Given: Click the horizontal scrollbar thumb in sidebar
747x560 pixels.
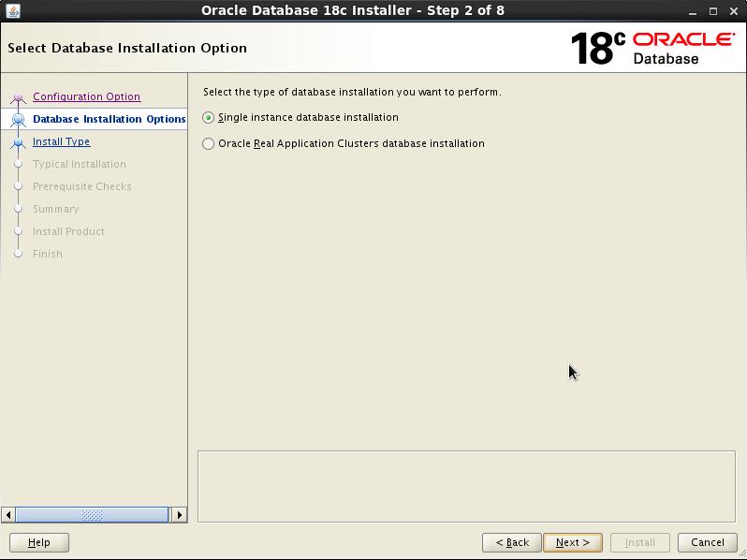Looking at the screenshot, I should pos(92,515).
